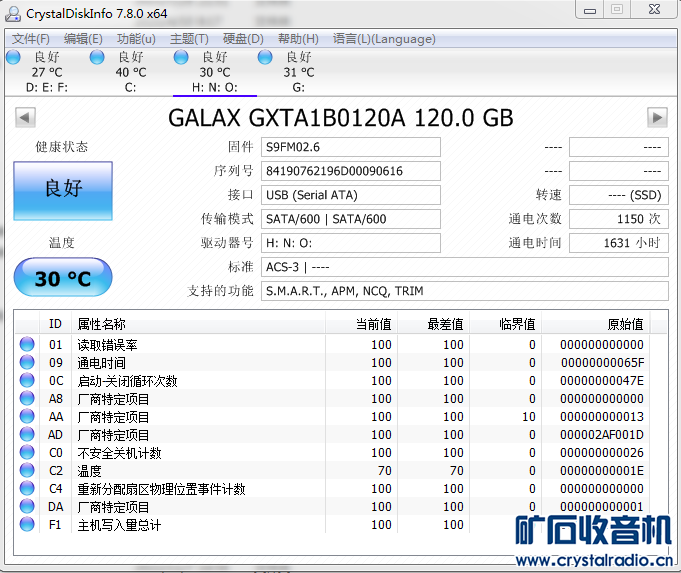Open the 文件(F) menu

[x=30, y=39]
